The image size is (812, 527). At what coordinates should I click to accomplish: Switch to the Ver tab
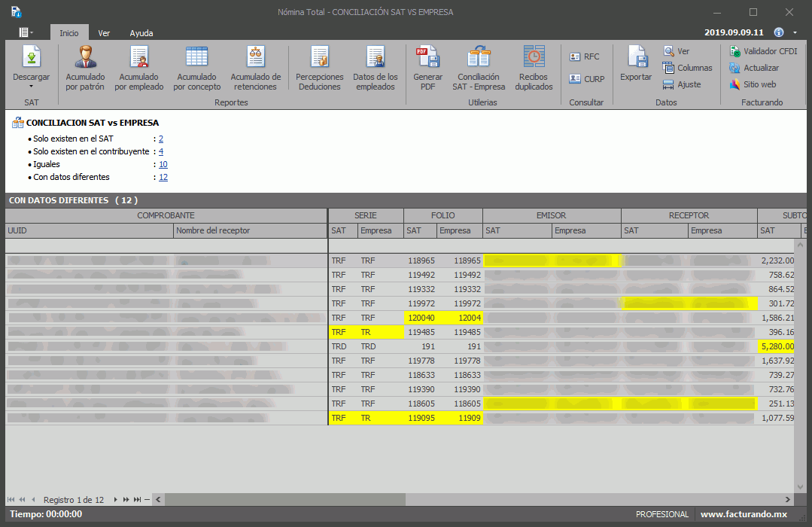[104, 33]
